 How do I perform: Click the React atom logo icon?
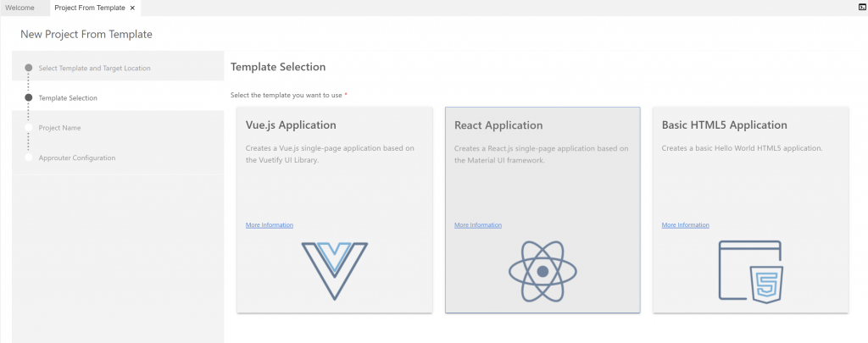542,271
